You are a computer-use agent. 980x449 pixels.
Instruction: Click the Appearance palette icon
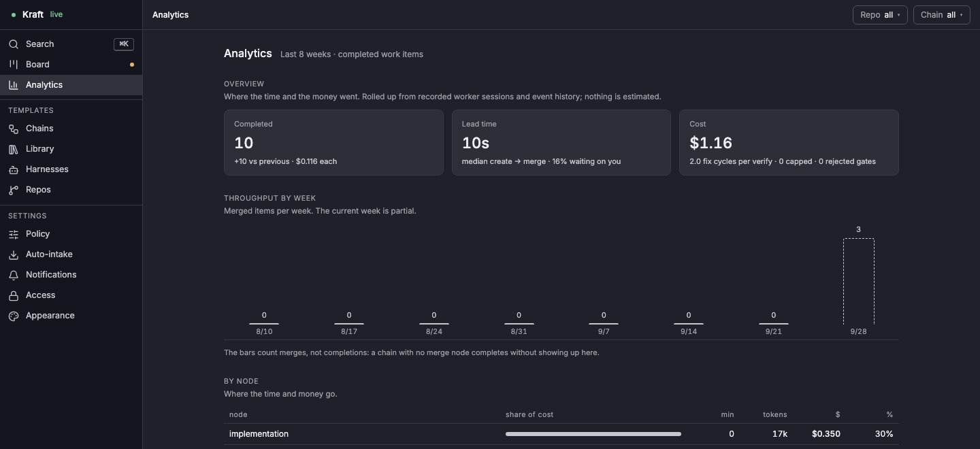(x=14, y=316)
